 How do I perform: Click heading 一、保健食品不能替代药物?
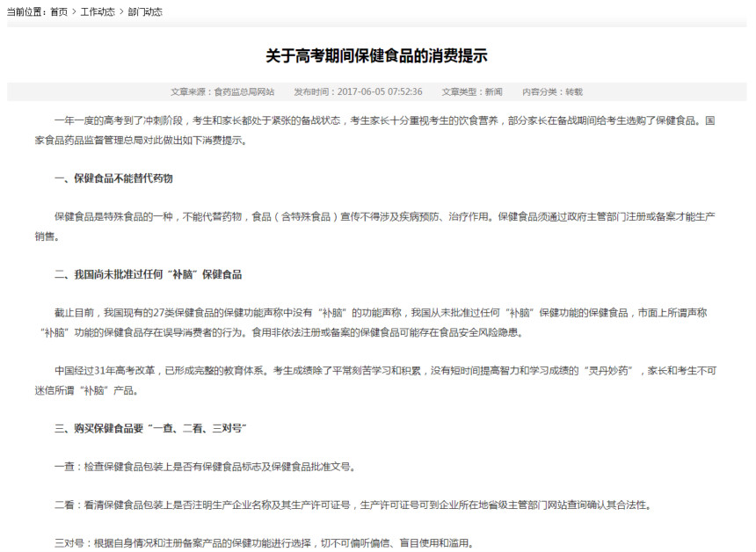(x=113, y=178)
